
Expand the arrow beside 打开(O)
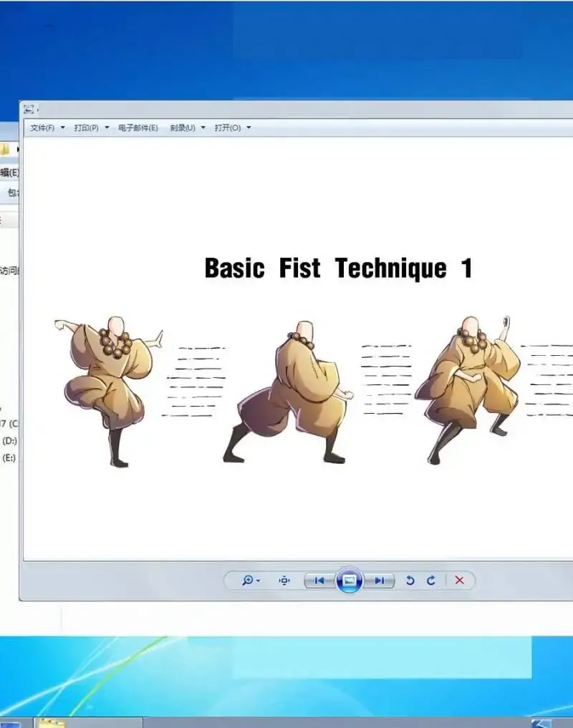249,127
